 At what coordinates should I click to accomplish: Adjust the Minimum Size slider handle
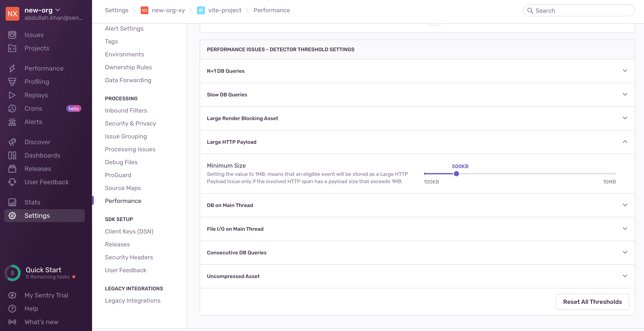456,174
